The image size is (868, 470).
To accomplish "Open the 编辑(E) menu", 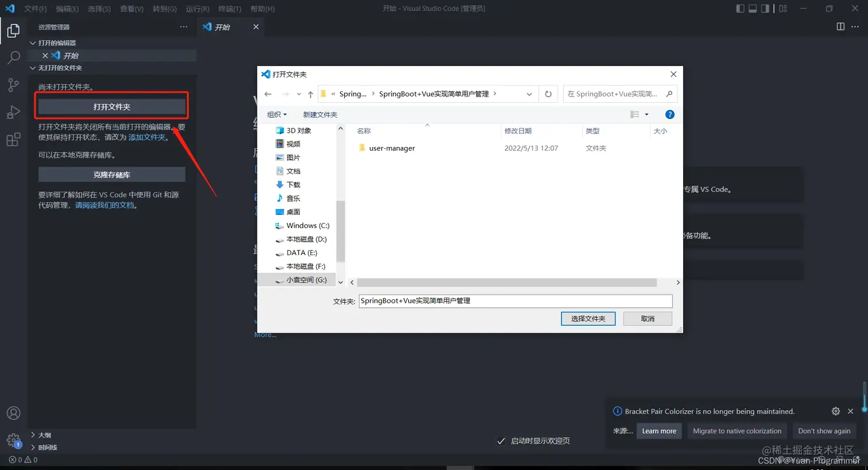I will pos(67,9).
